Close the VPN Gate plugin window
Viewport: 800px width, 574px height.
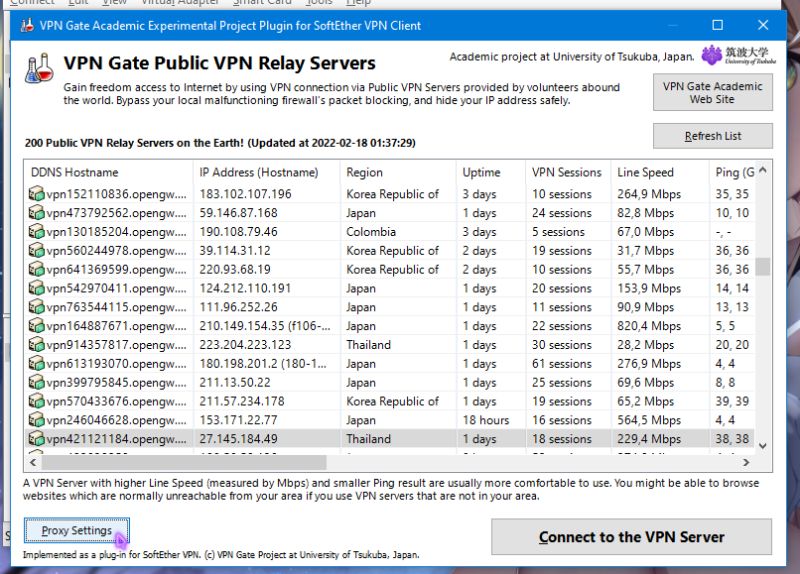(x=763, y=25)
